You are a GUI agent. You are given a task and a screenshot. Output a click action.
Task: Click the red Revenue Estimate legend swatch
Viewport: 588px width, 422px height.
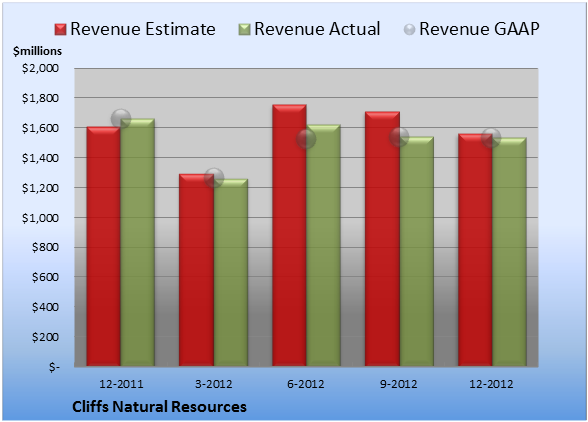pos(60,30)
